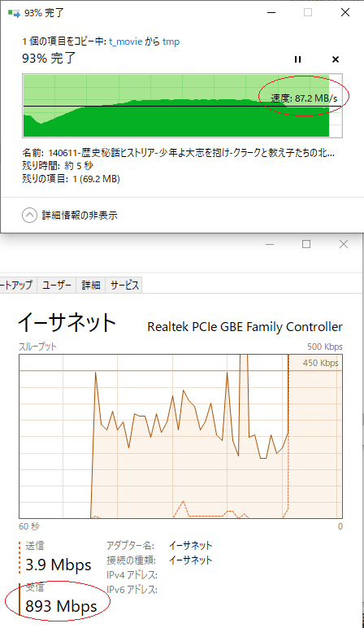This screenshot has width=364, height=628.
Task: Close the file copy dialog window
Action: point(345,12)
